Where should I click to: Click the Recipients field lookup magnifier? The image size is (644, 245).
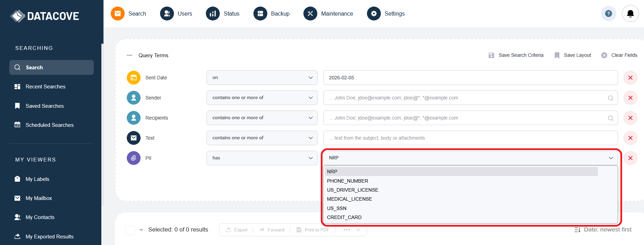click(611, 118)
